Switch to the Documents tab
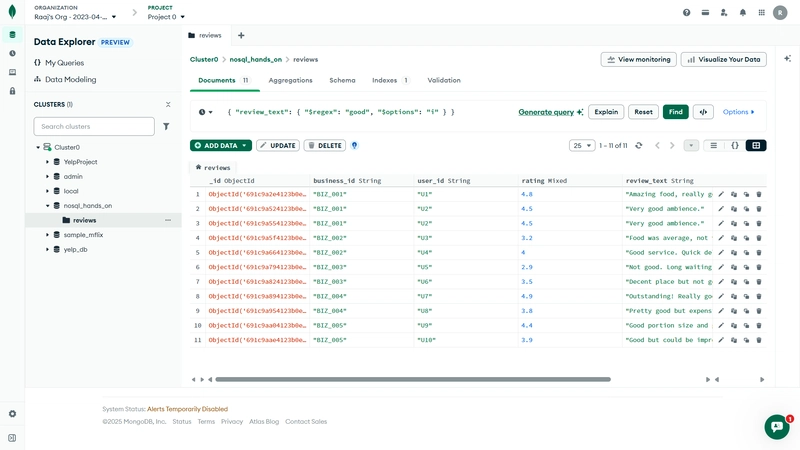Viewport: 800px width, 450px height. coord(224,80)
